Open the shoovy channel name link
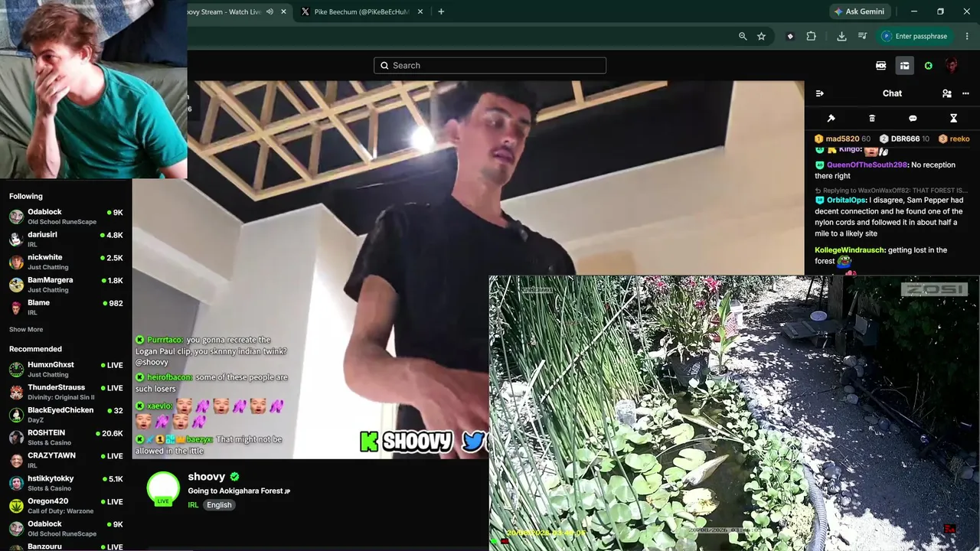 click(x=207, y=477)
